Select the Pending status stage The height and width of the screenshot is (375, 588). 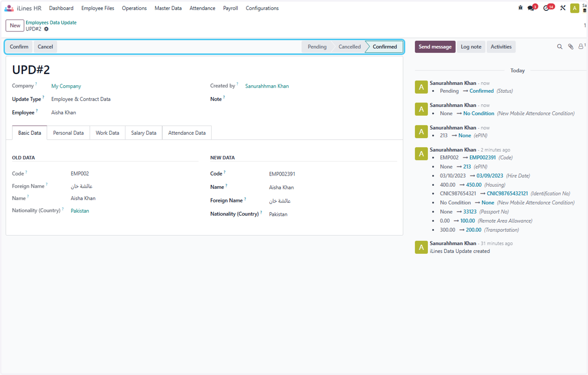(317, 47)
